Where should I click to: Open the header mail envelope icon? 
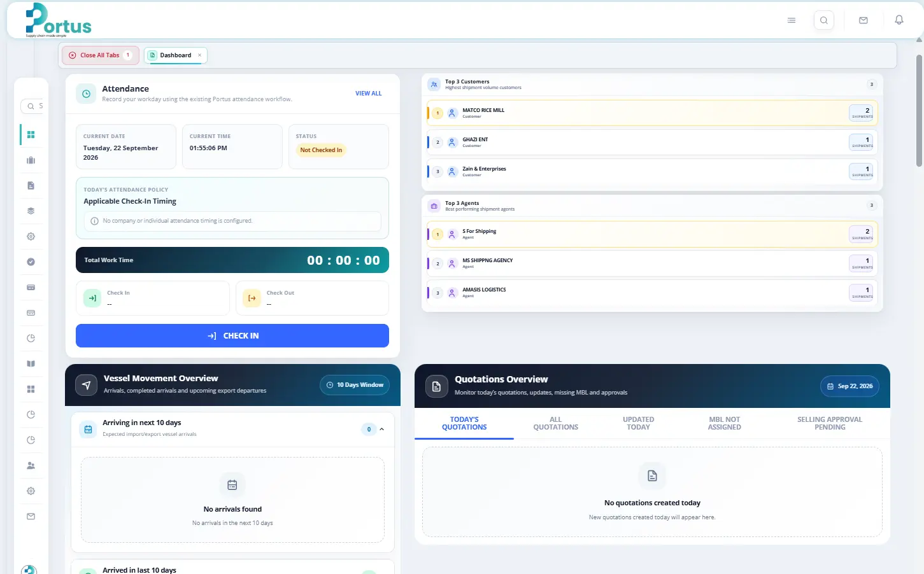click(x=864, y=20)
